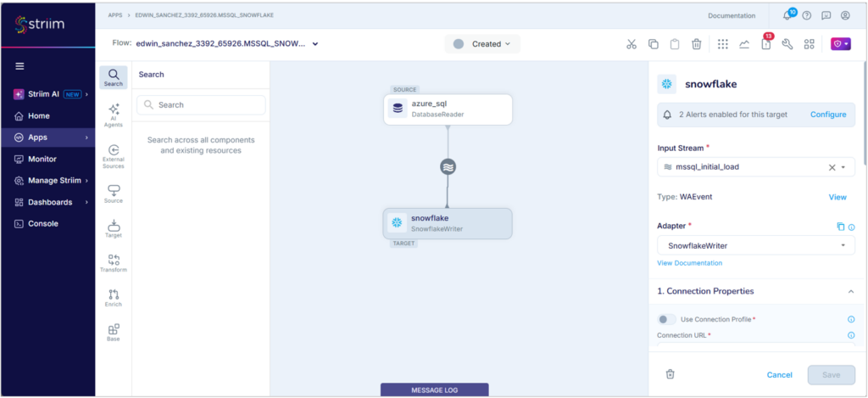Image resolution: width=868 pixels, height=398 pixels.
Task: Open Target component category
Action: click(x=114, y=229)
